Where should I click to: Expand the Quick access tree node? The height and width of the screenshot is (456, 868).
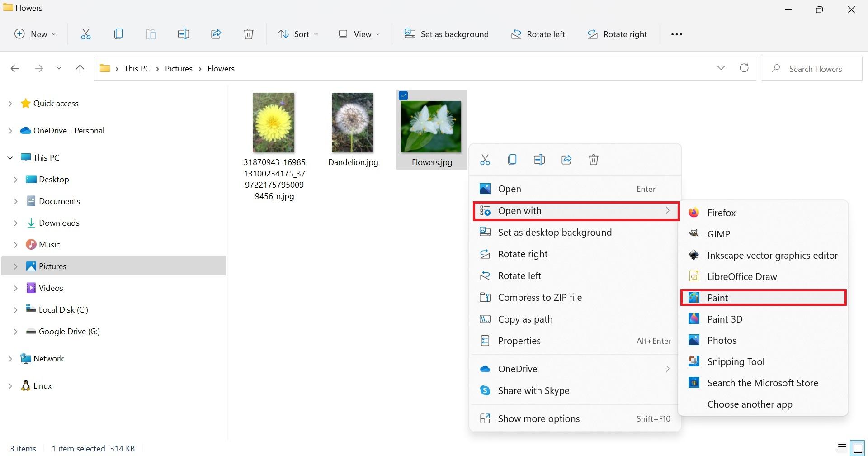10,104
